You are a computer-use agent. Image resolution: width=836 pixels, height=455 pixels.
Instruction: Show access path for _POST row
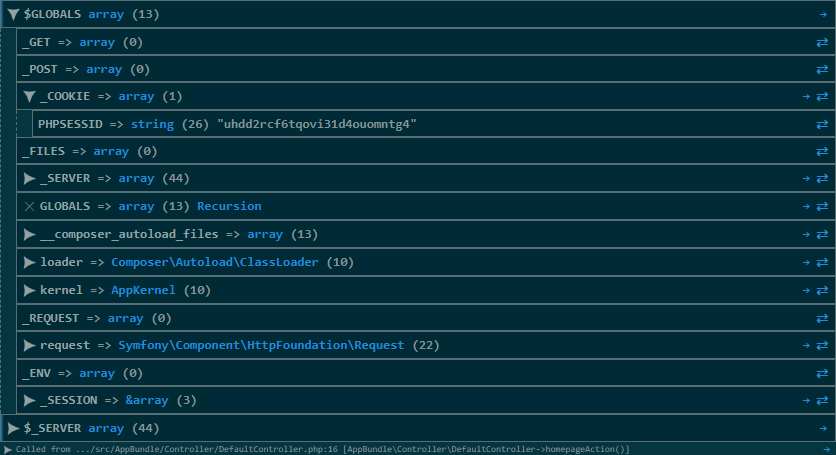pos(822,69)
